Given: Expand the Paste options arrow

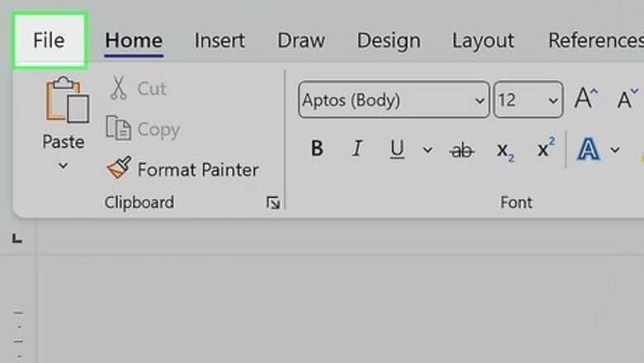Looking at the screenshot, I should (64, 166).
